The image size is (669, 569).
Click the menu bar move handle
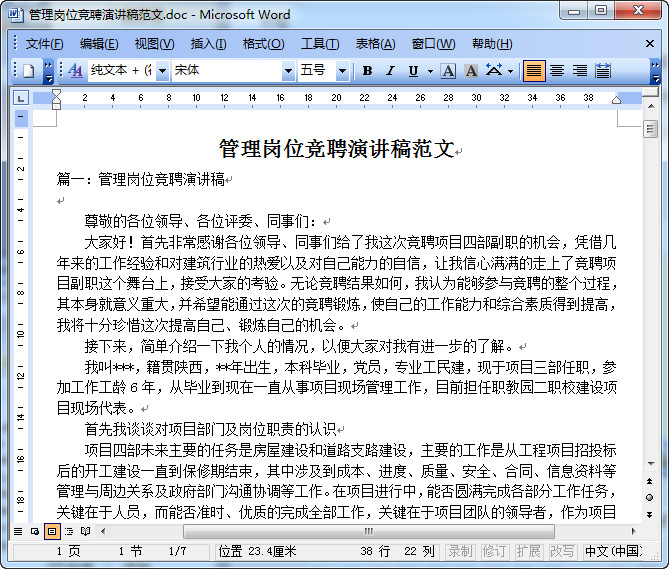point(15,44)
